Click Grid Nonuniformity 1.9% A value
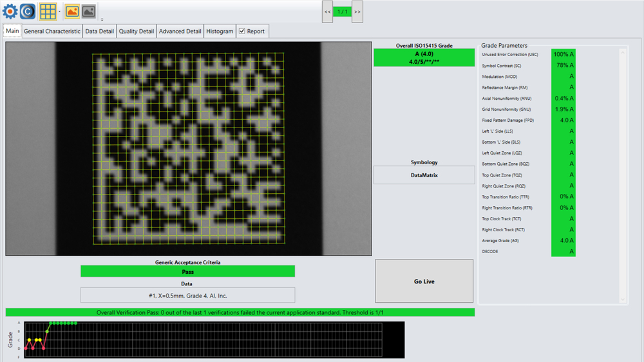644x362 pixels. click(x=563, y=110)
